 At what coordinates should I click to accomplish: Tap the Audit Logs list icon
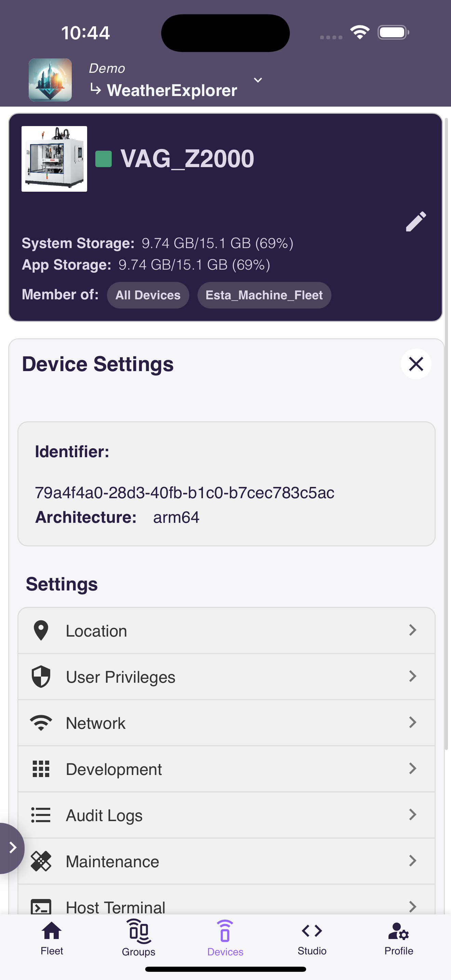click(41, 815)
